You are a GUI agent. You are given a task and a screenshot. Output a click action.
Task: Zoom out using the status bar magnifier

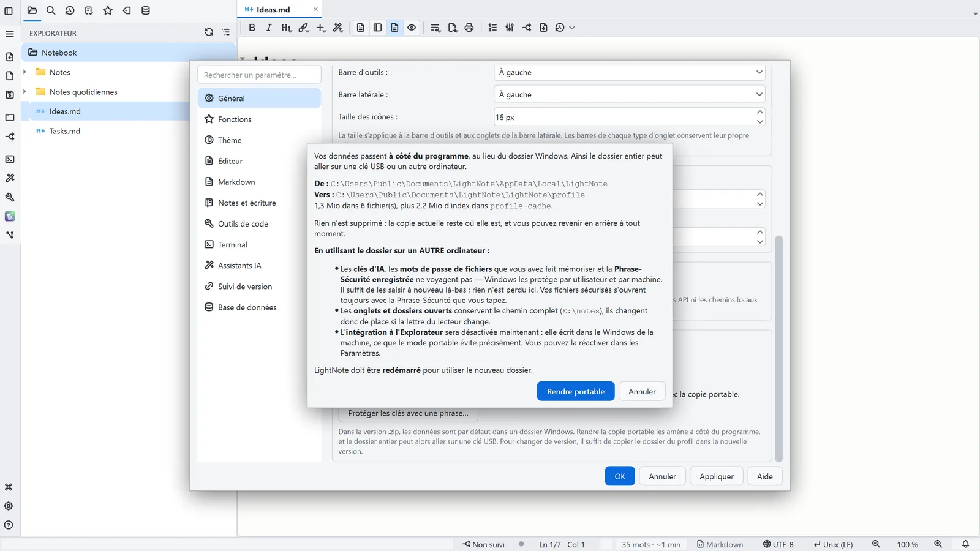pyautogui.click(x=876, y=544)
